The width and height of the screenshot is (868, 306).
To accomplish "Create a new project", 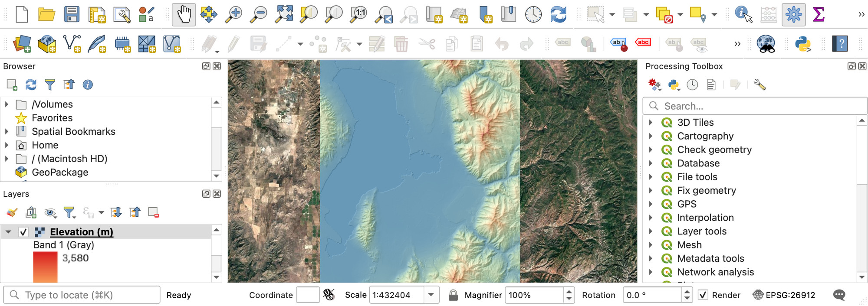I will 22,14.
